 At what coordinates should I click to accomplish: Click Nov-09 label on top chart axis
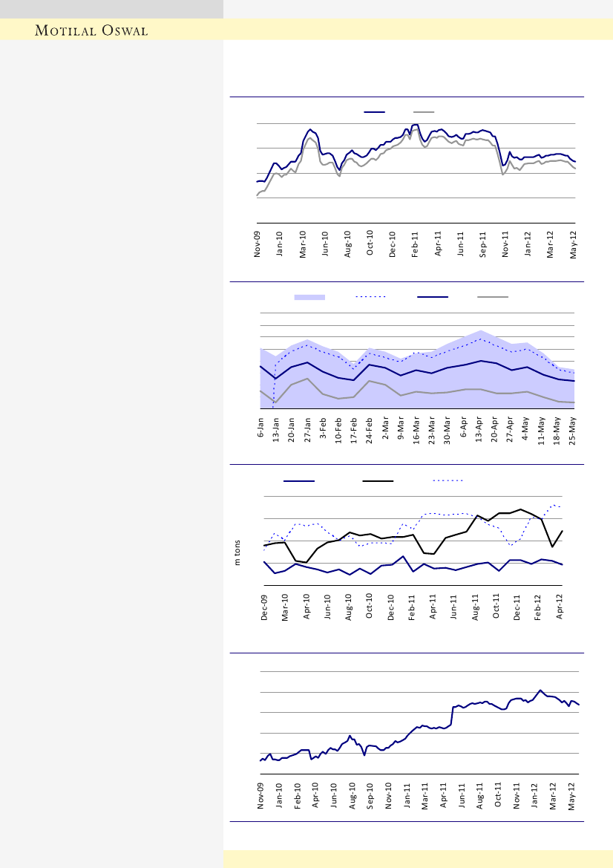pos(258,244)
